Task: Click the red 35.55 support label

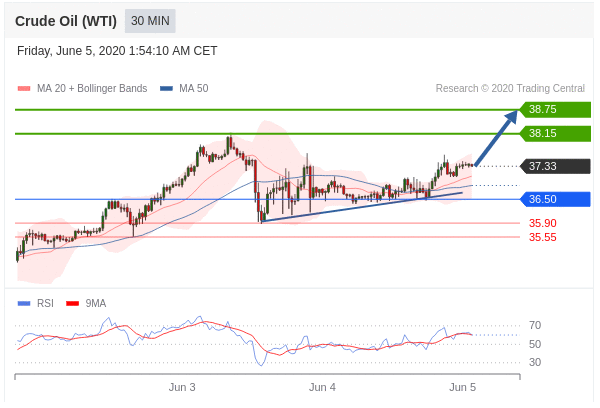Action: 543,237
